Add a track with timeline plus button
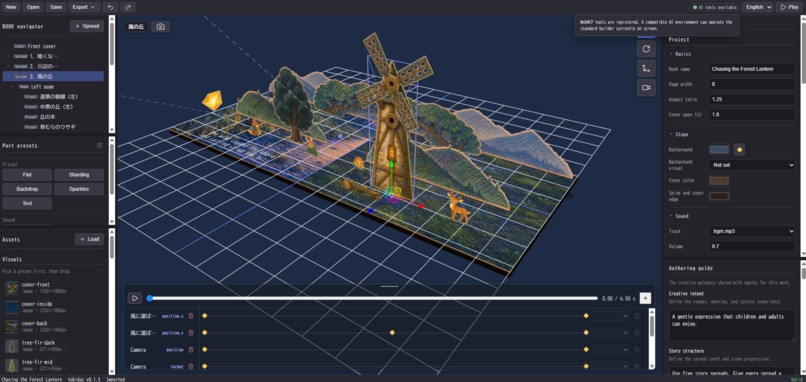Screen dimensions: 806x382 click(646, 298)
